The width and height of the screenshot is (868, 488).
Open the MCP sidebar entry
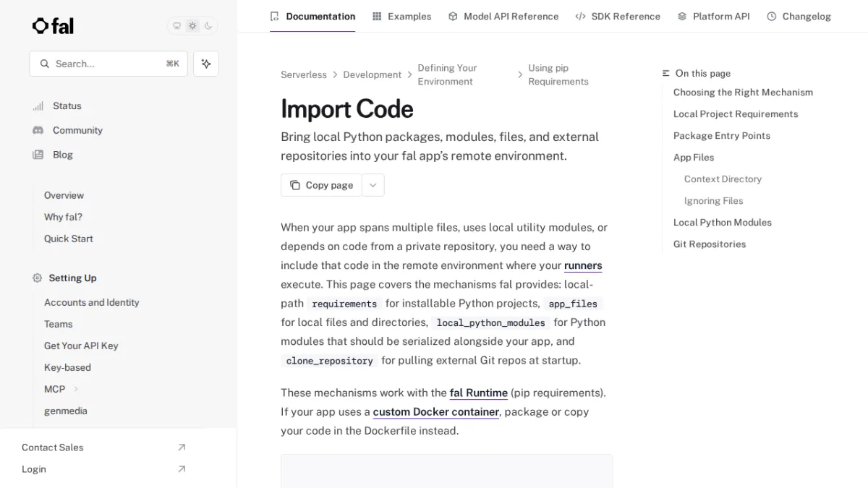54,389
